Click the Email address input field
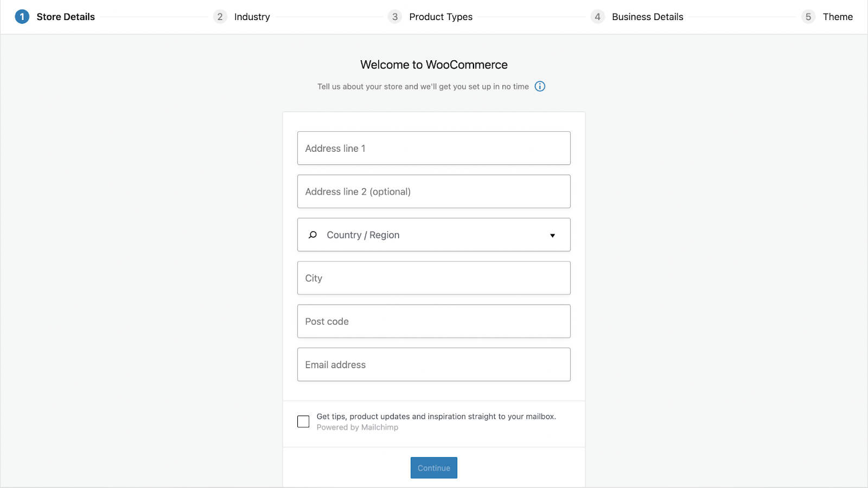The width and height of the screenshot is (868, 488). 433,364
